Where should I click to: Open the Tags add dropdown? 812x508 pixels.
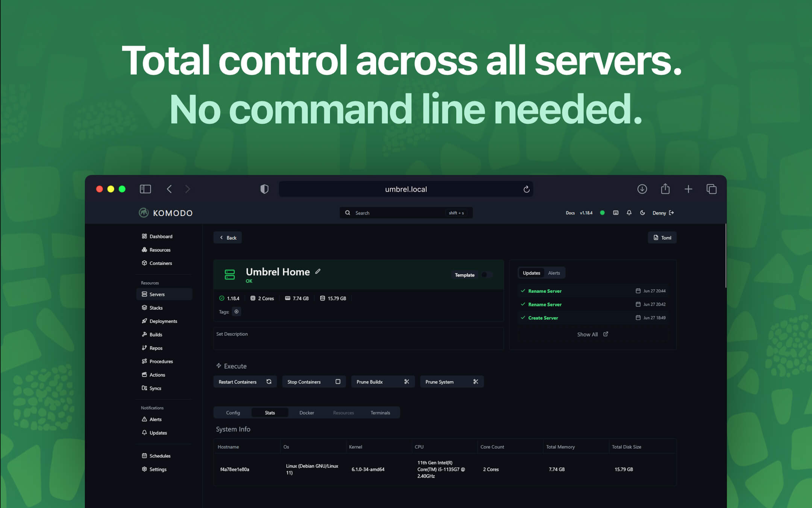tap(236, 312)
